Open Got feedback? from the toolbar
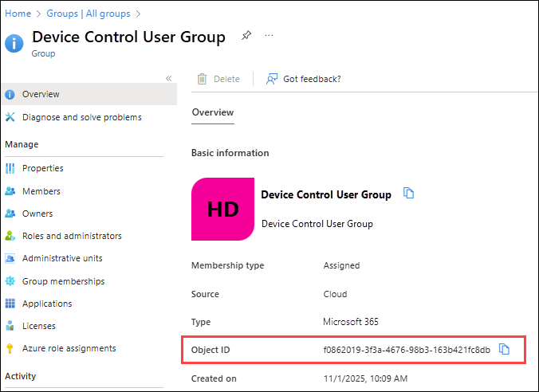Image resolution: width=539 pixels, height=392 pixels. [x=304, y=79]
